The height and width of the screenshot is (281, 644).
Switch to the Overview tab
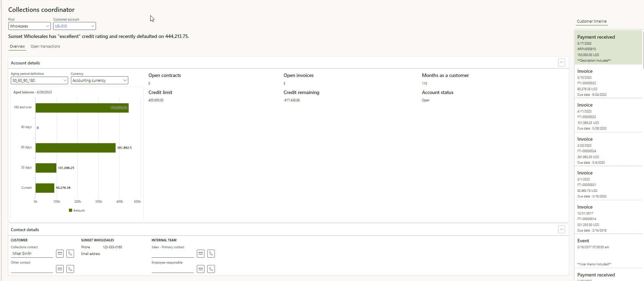tap(17, 46)
